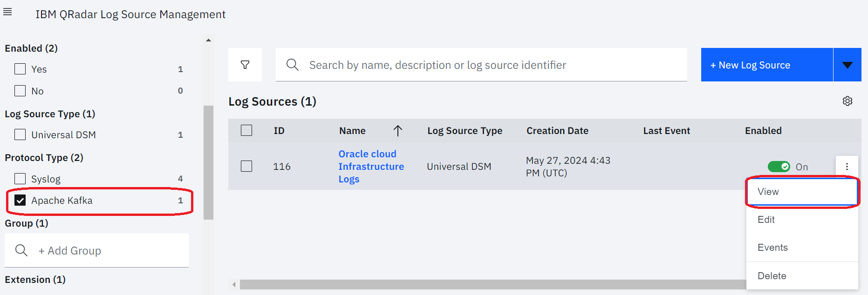The image size is (868, 295).
Task: Turn off the Enabled toggle switch
Action: [x=779, y=167]
